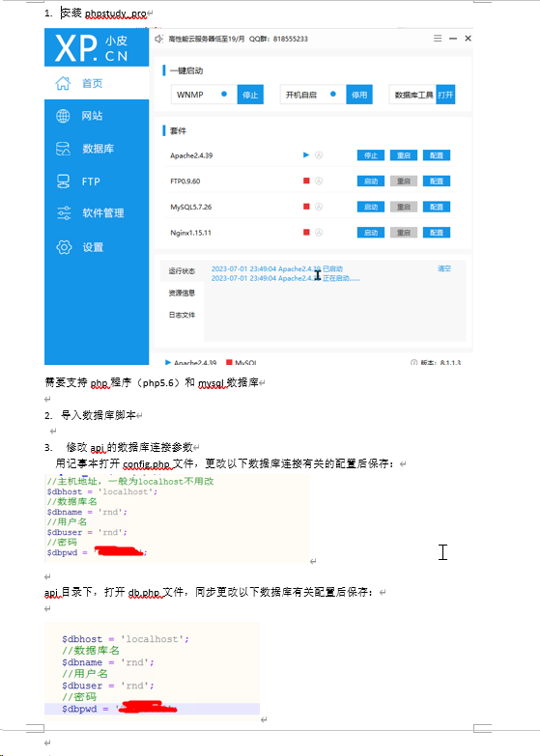Open the 数据库 database icon
This screenshot has width=540, height=756.
point(63,149)
